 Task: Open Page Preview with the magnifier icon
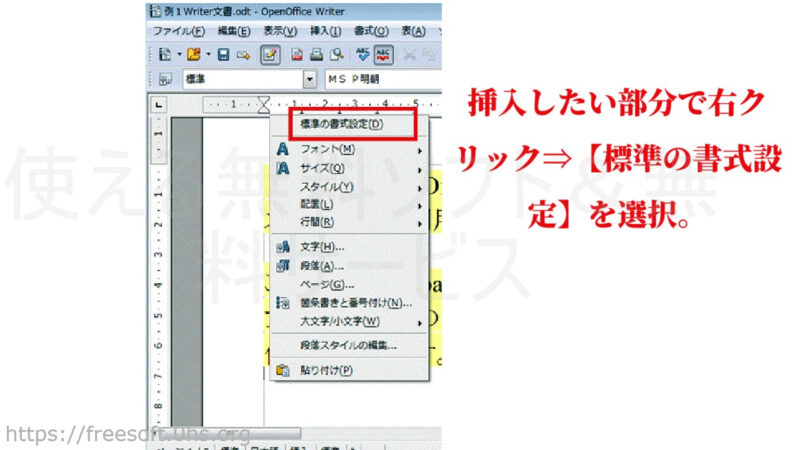tap(337, 55)
